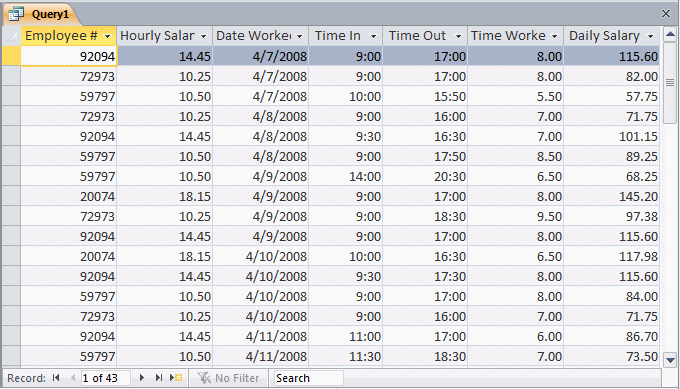The image size is (680, 389).
Task: Click Time In cell 11:00
Action: (x=346, y=336)
